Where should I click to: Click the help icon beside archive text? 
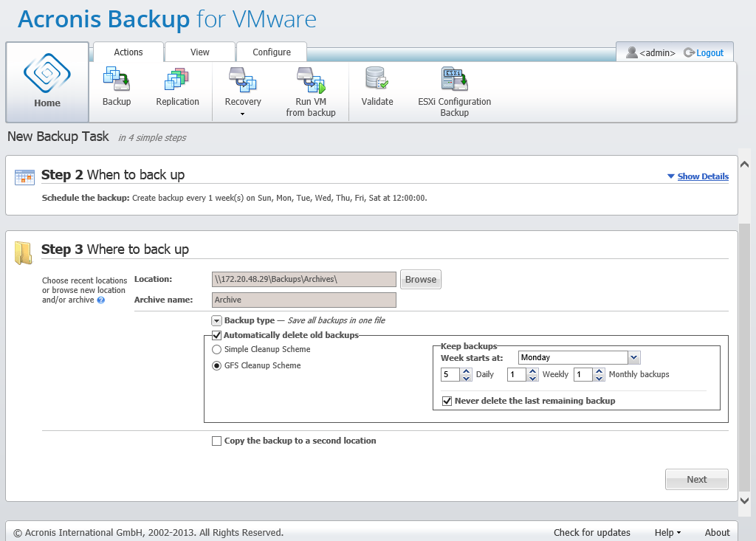point(100,300)
